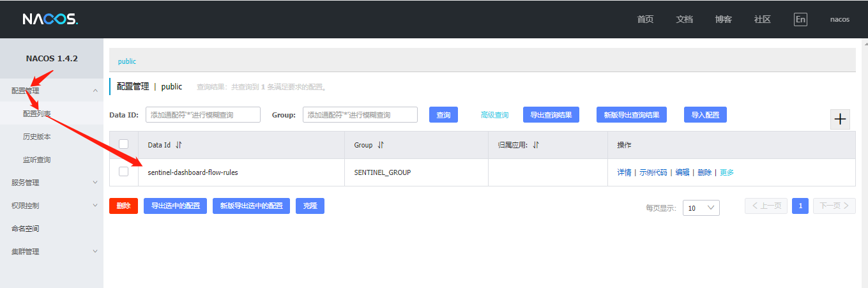Open 首页 in the top navigation
The width and height of the screenshot is (868, 288).
645,19
